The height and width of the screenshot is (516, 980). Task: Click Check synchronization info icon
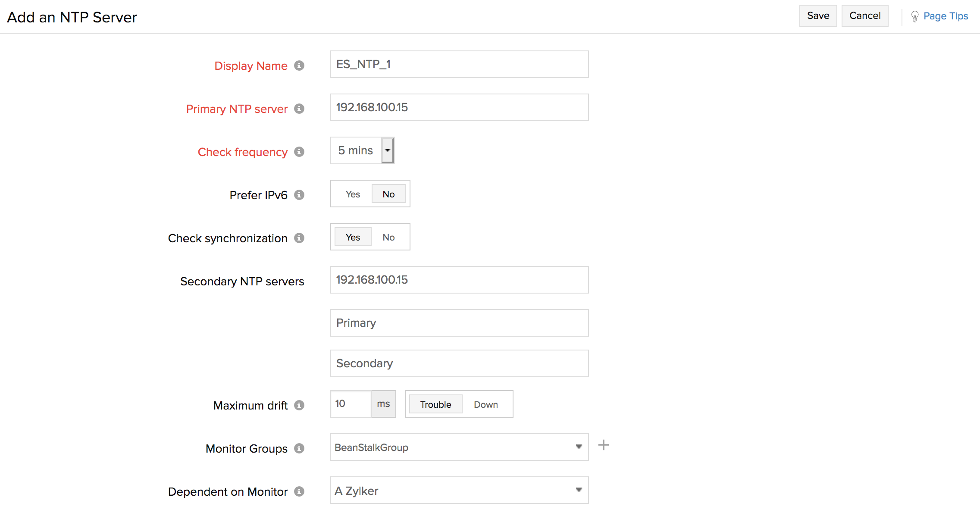[x=299, y=238]
